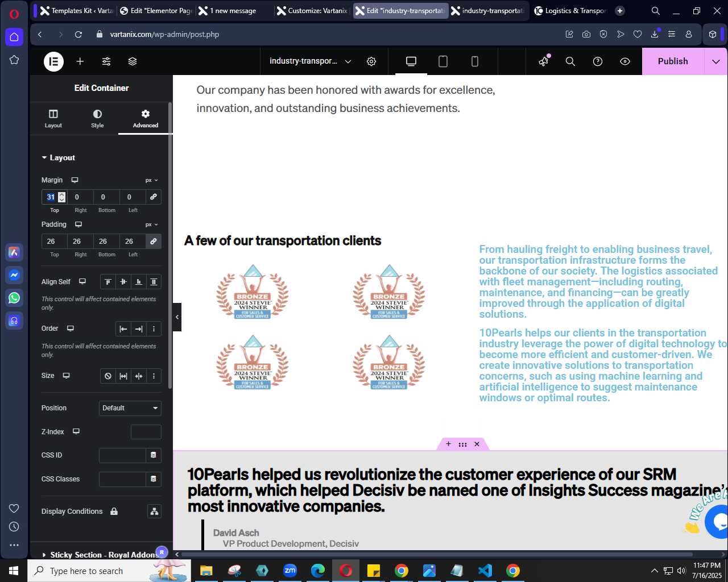Set Align Self to Stretch
This screenshot has height=582, width=728.
(154, 282)
